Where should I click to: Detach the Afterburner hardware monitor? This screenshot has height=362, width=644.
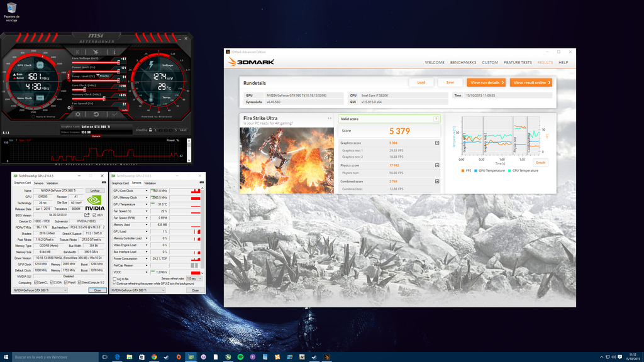(x=96, y=136)
